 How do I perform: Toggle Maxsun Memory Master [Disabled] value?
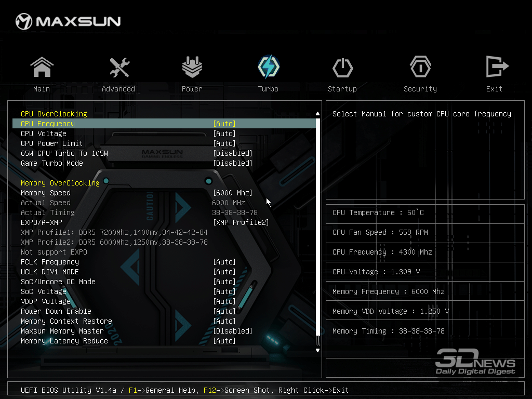(233, 331)
